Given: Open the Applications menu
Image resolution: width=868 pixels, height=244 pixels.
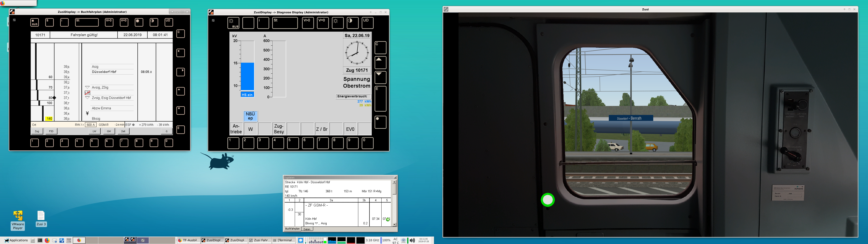Looking at the screenshot, I should (x=16, y=240).
